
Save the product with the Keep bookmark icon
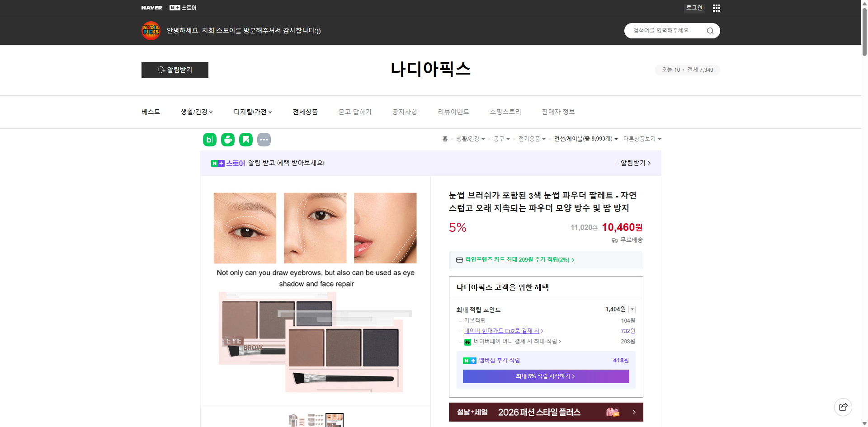245,140
